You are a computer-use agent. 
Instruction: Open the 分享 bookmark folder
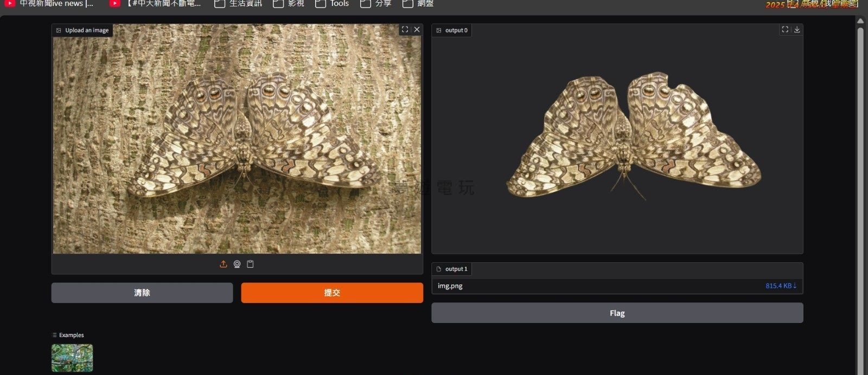376,4
